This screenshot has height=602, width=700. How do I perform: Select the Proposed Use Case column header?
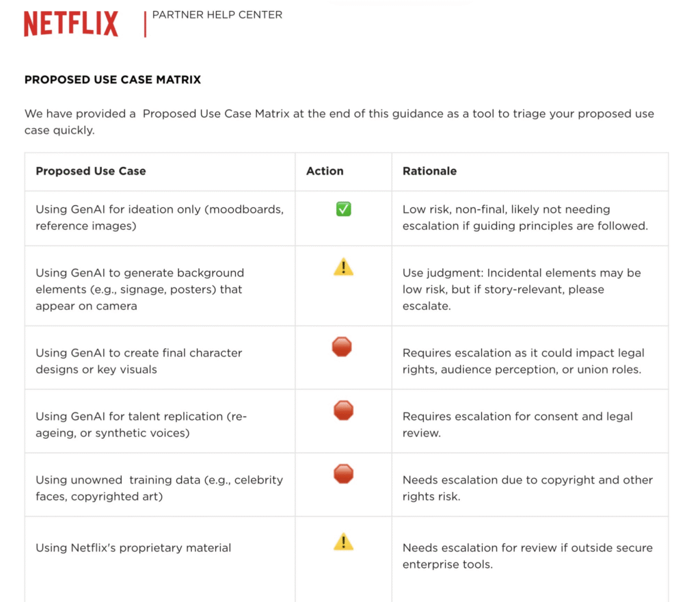click(91, 171)
